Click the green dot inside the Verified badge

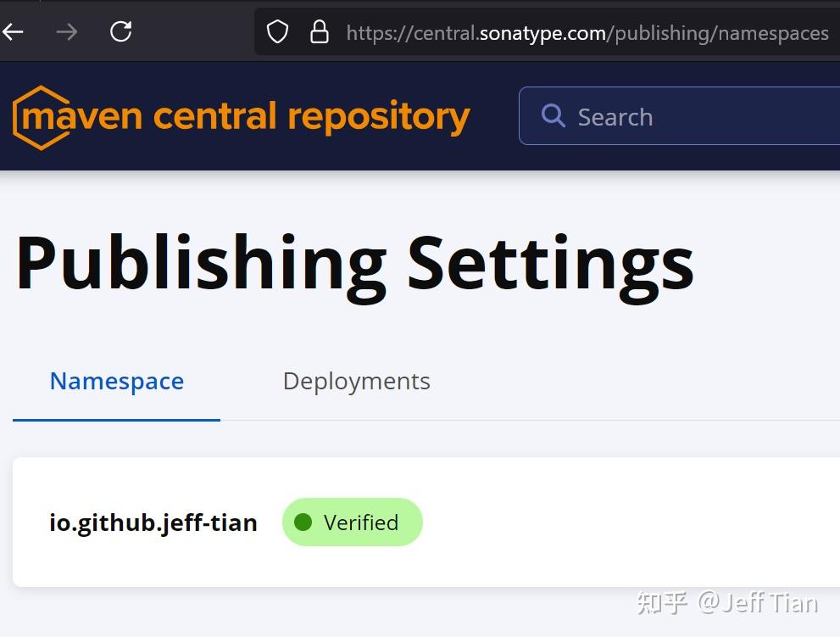coord(305,522)
